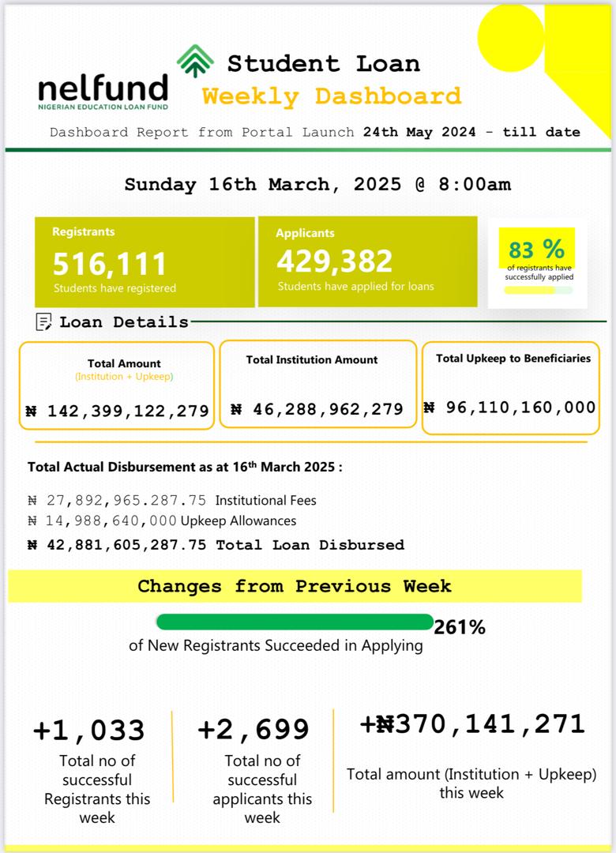Click the Changes from Previous Week banner
This screenshot has width=616, height=853.
[295, 586]
